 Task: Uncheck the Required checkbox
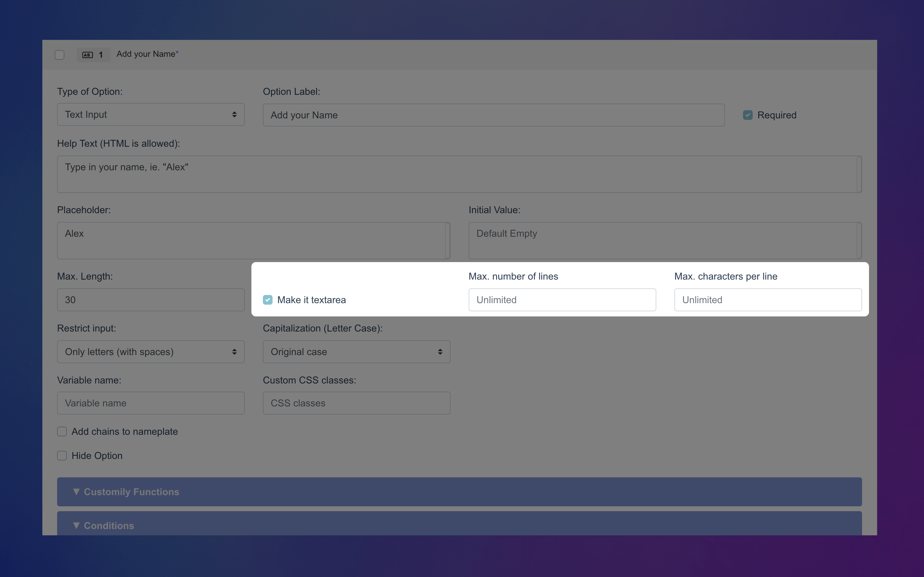pyautogui.click(x=748, y=115)
